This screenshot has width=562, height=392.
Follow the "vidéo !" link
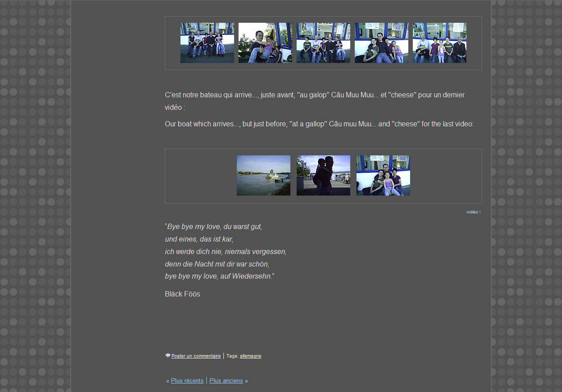473,212
